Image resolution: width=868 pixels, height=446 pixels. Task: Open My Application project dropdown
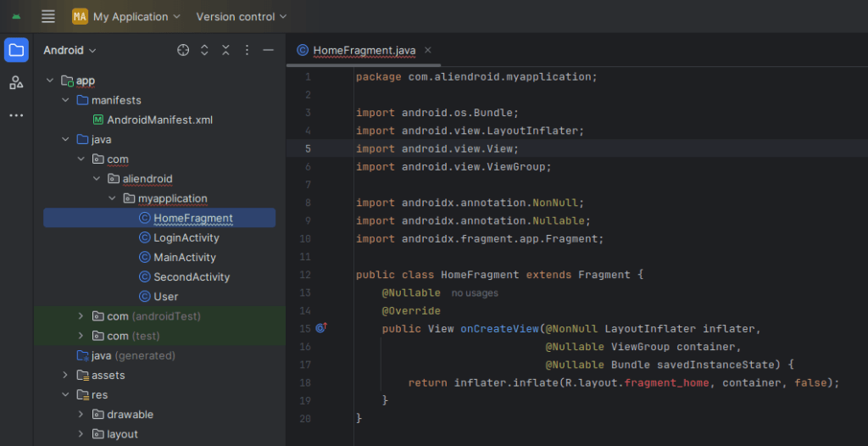(136, 17)
